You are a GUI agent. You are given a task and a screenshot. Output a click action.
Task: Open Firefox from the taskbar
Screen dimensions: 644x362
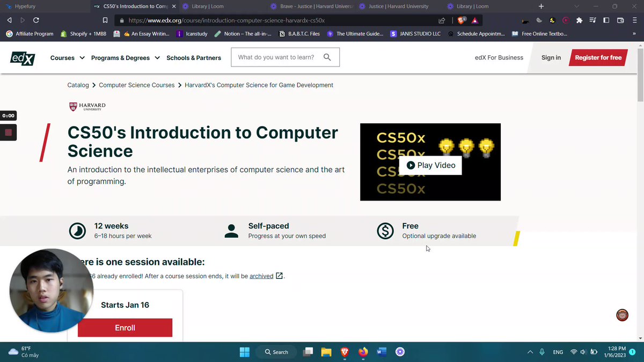(x=363, y=352)
